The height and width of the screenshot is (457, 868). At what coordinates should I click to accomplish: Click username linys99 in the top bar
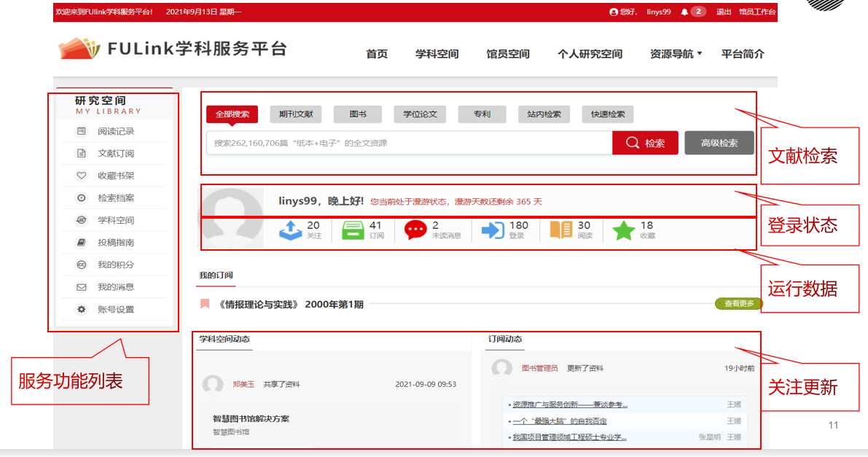tap(659, 12)
